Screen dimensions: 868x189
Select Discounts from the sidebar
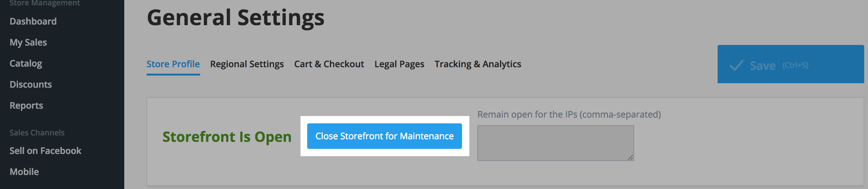31,84
